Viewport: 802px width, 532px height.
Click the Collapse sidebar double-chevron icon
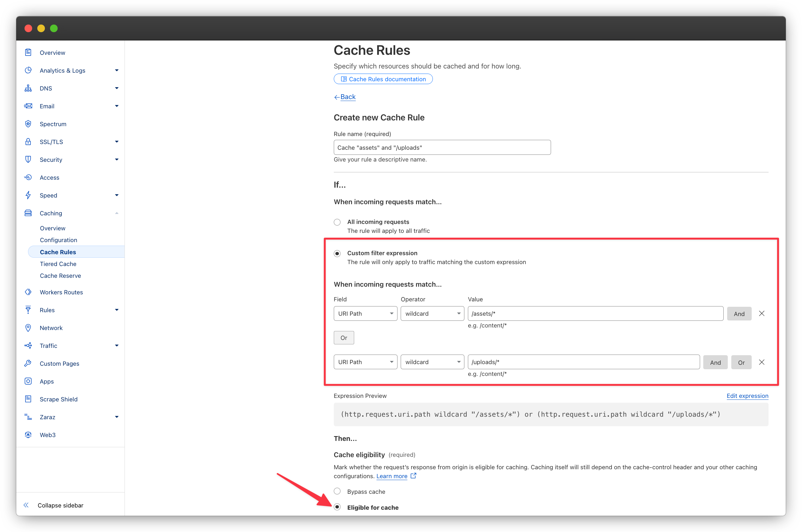(26, 505)
